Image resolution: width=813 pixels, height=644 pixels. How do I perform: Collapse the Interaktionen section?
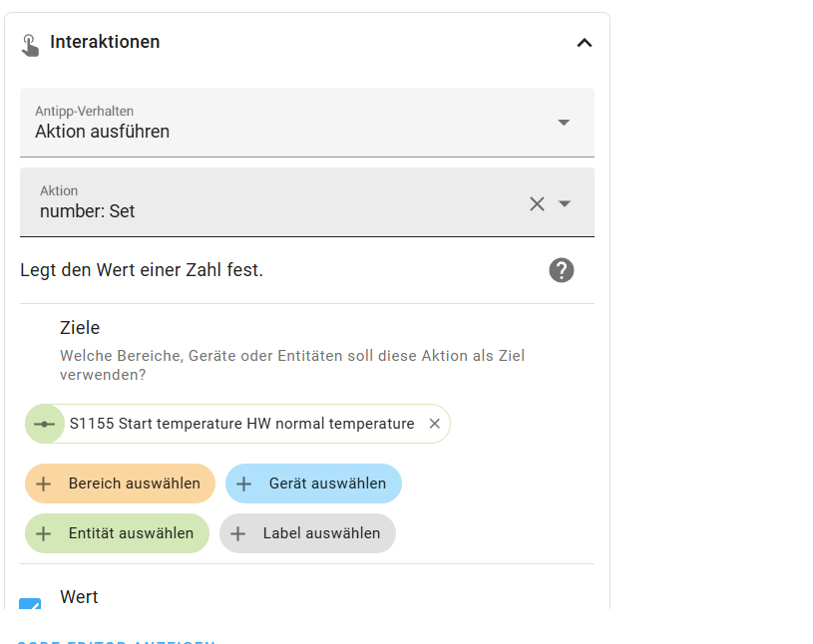coord(585,43)
